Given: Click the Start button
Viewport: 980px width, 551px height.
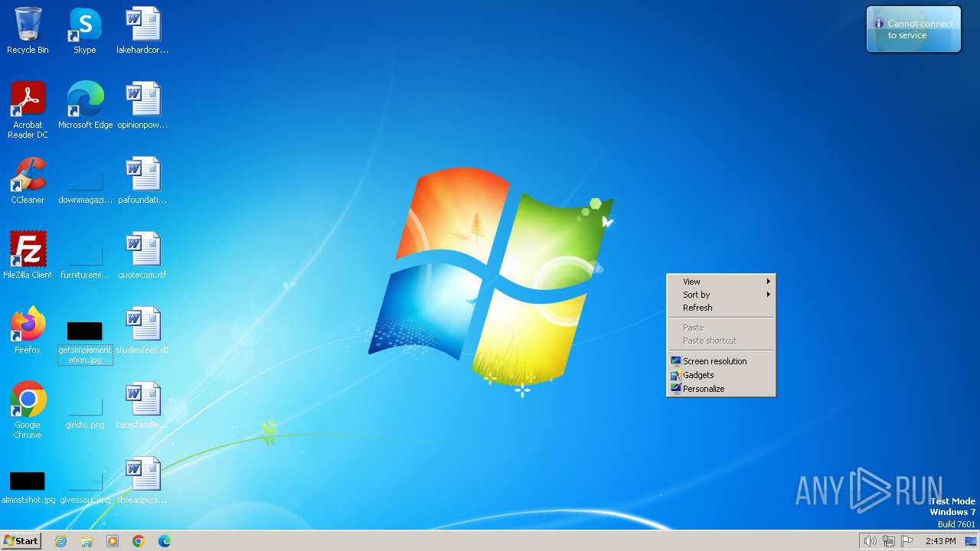Looking at the screenshot, I should point(21,541).
